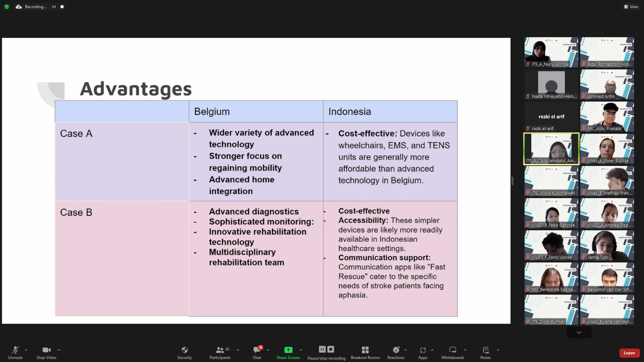This screenshot has height=362, width=644.
Task: Click the Unmute microphone icon
Action: (15, 350)
